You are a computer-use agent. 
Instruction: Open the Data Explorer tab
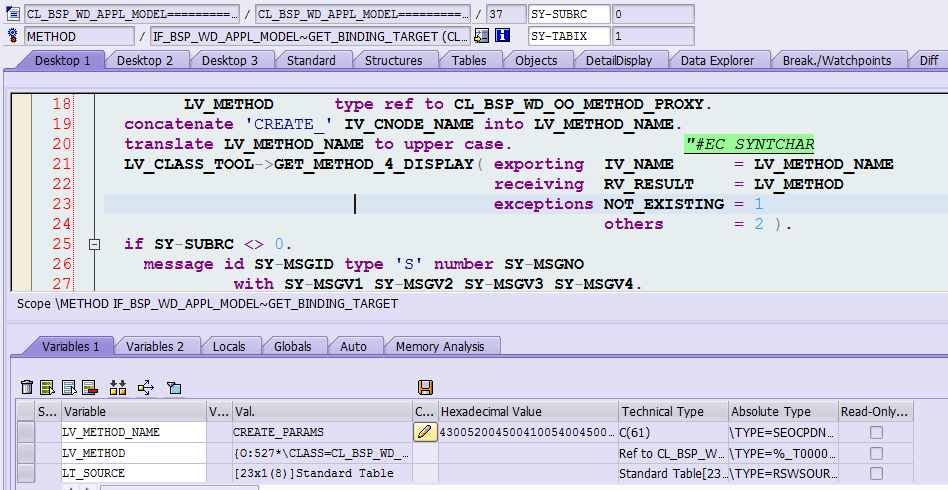click(718, 60)
